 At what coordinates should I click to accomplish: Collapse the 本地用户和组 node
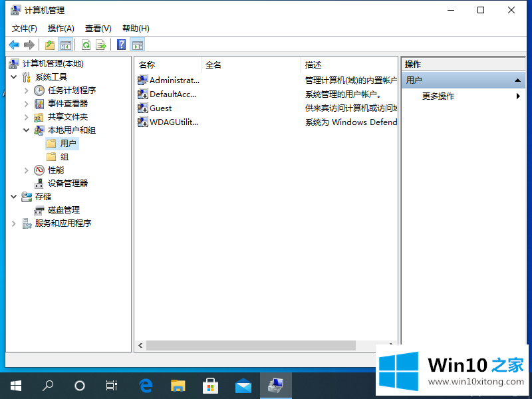(27, 130)
